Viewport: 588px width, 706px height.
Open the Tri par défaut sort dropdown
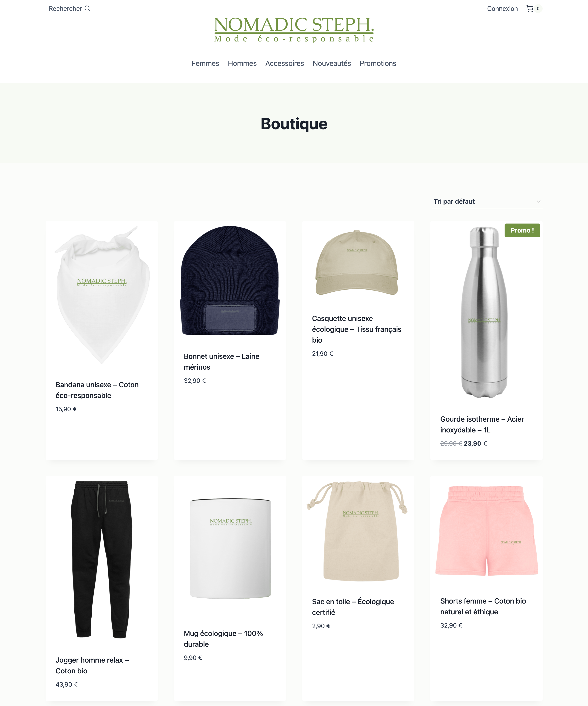[487, 201]
